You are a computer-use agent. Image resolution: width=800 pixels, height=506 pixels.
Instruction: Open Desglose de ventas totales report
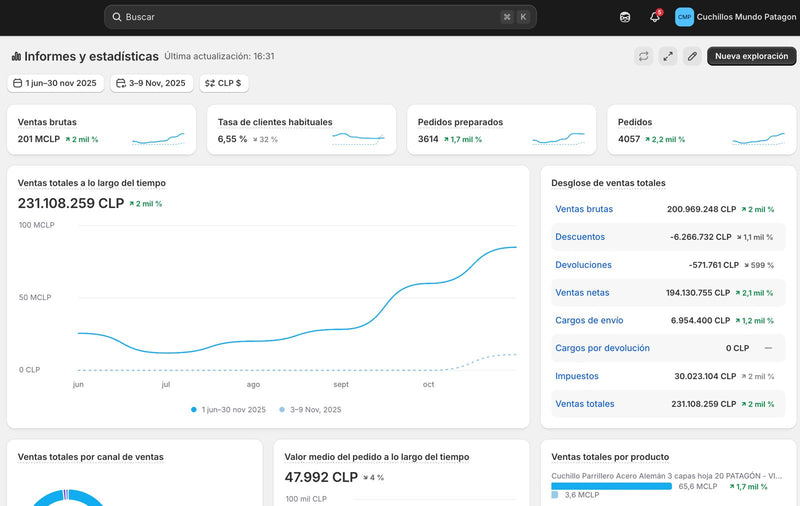click(608, 183)
